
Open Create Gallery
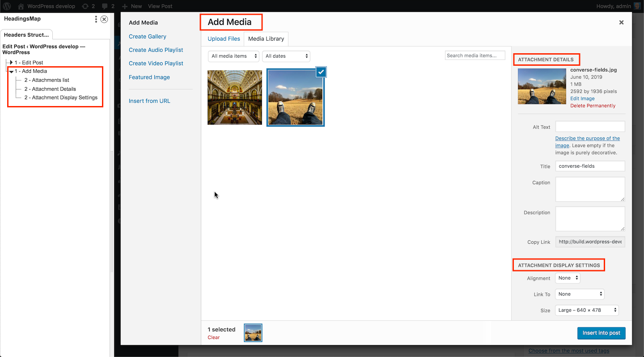coord(148,36)
